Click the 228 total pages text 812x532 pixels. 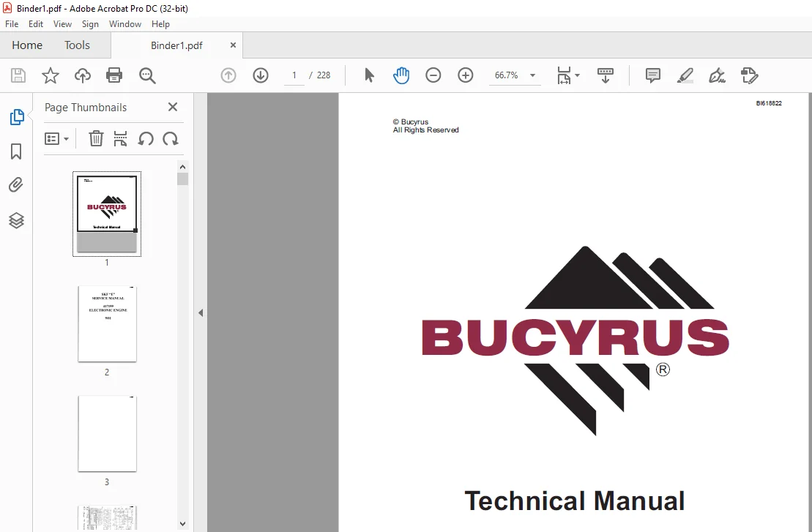(324, 75)
